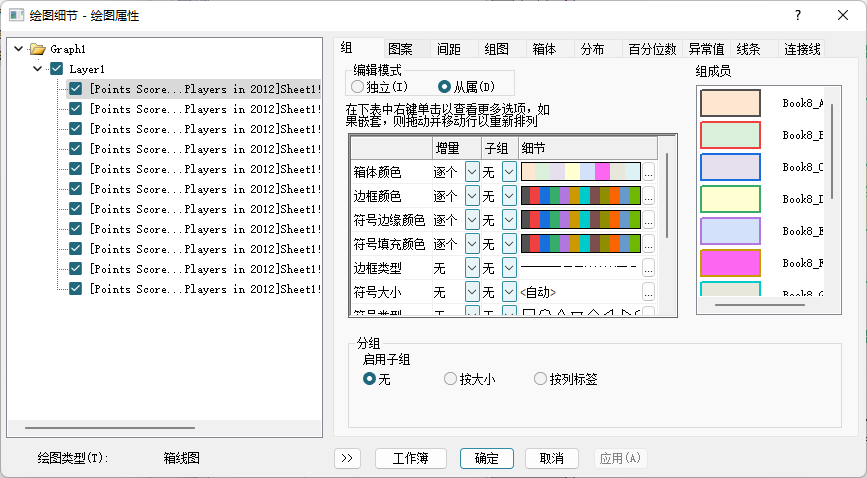This screenshot has height=478, width=867.
Task: Open ellipsis button for 符号边缘颜色 row
Action: pos(648,220)
